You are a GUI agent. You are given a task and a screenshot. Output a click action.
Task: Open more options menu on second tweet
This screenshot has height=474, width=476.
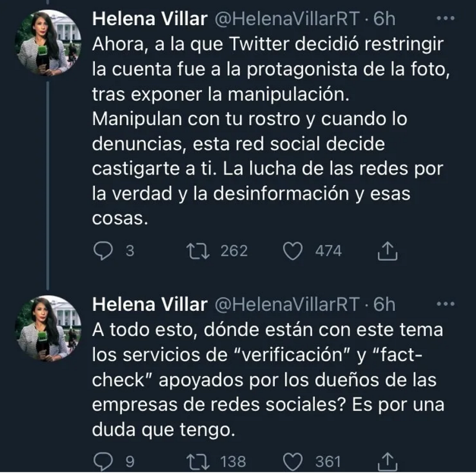tap(445, 304)
